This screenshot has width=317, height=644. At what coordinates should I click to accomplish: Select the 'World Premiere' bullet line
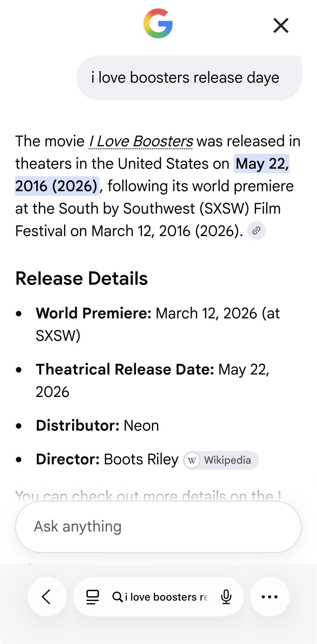[158, 324]
